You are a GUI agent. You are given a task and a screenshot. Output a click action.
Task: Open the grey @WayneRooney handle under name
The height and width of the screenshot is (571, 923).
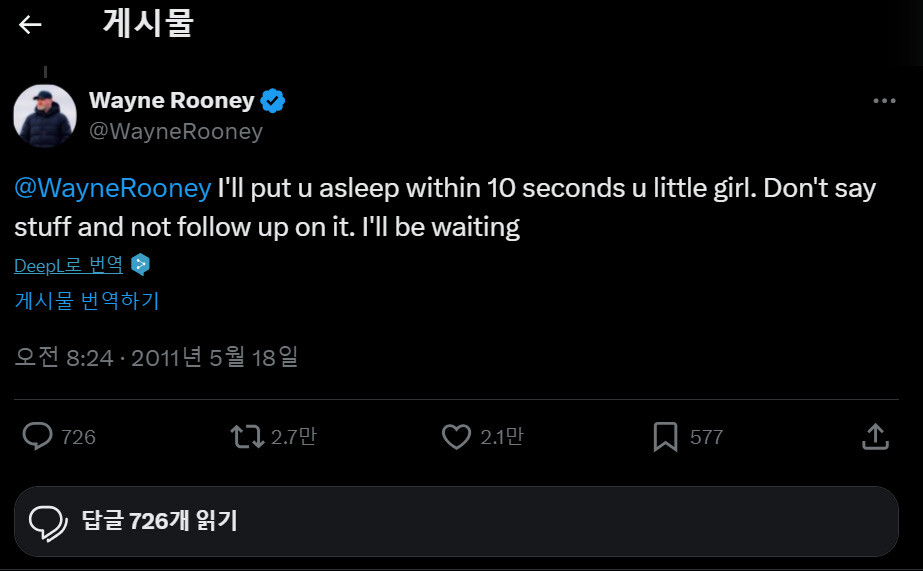pyautogui.click(x=176, y=131)
